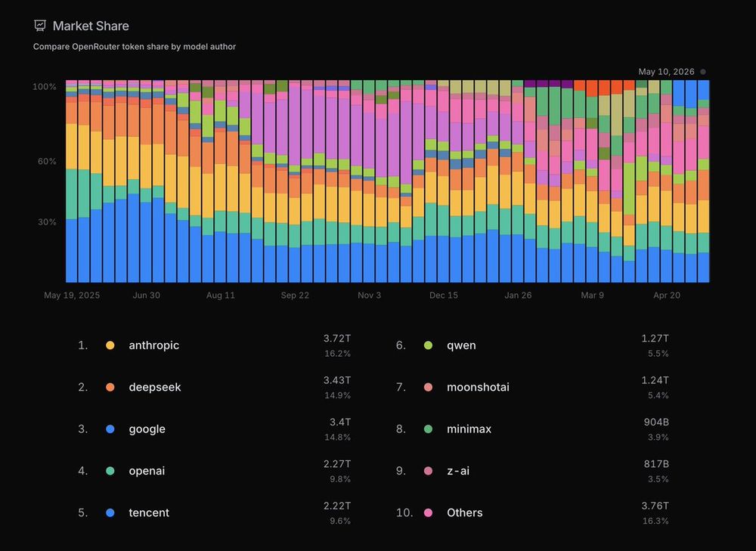
Task: Click the Jan 26 axis label
Action: coord(518,296)
